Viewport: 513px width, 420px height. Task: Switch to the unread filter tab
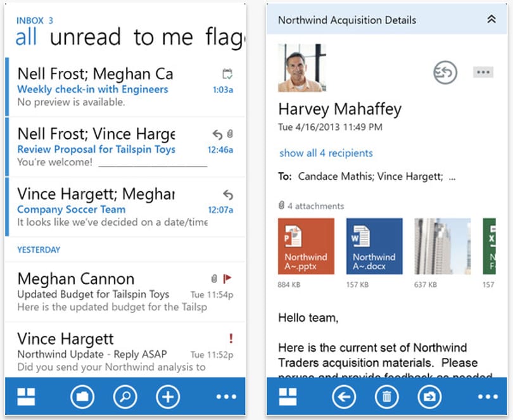(85, 37)
